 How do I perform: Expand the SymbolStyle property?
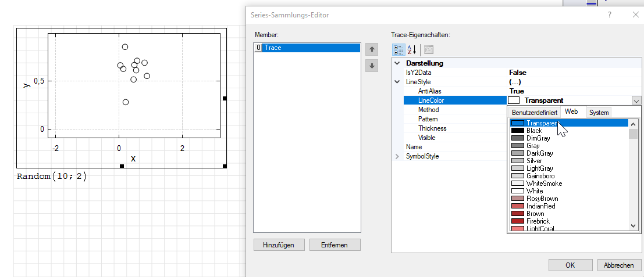point(397,156)
